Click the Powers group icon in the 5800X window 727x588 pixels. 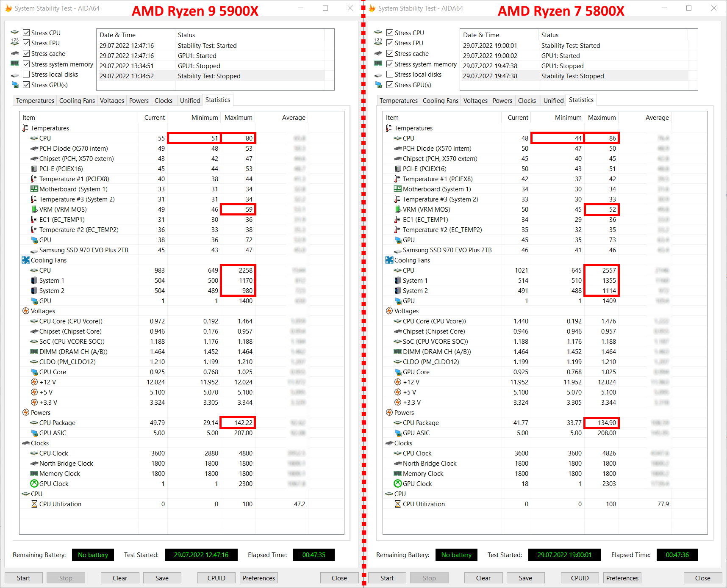point(389,412)
